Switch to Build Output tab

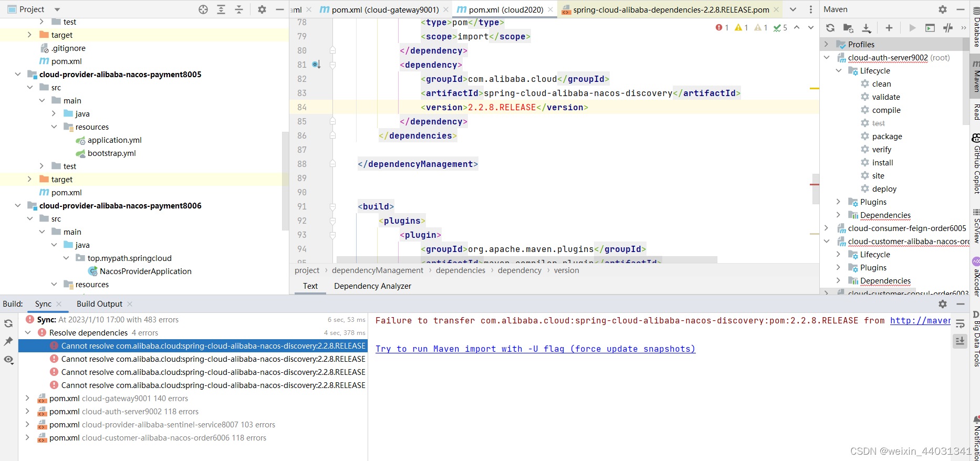99,304
